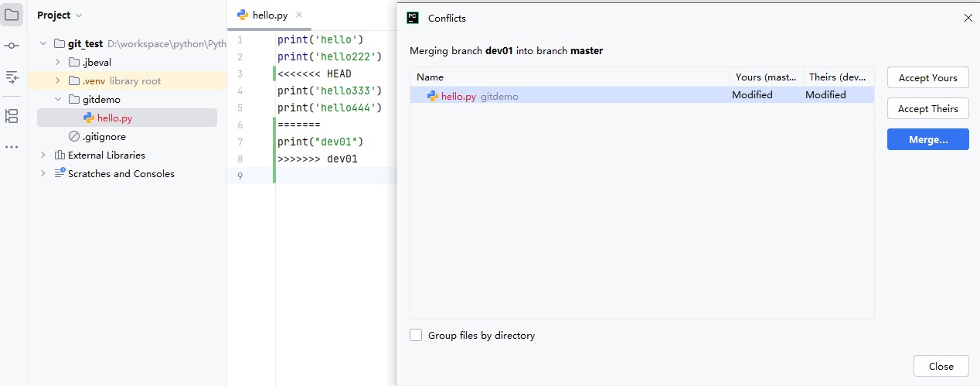Click the Accept Yours button
The height and width of the screenshot is (386, 980).
tap(927, 77)
